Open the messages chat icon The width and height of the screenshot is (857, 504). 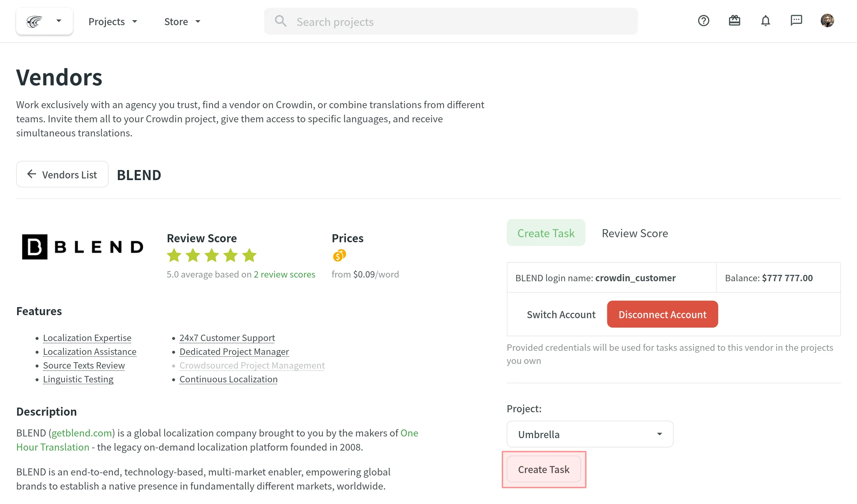pyautogui.click(x=796, y=21)
